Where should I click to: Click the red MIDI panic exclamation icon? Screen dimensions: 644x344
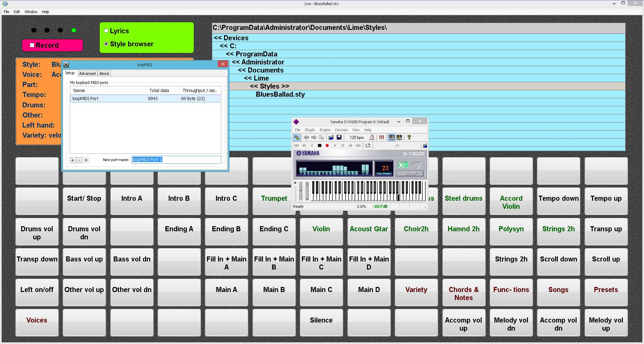pos(382,138)
